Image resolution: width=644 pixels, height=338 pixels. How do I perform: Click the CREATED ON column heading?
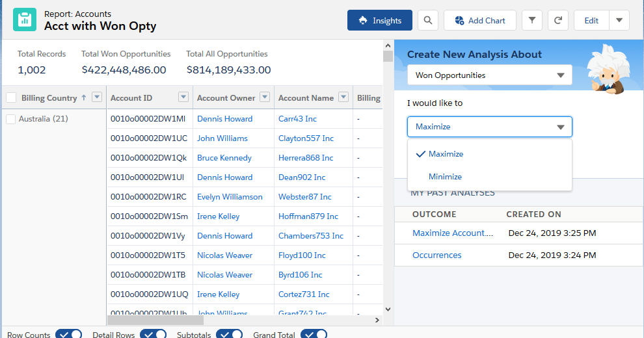[533, 214]
